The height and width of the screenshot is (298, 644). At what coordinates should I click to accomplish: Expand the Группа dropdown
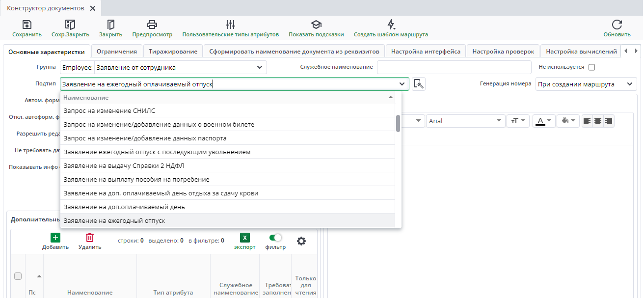coord(260,67)
